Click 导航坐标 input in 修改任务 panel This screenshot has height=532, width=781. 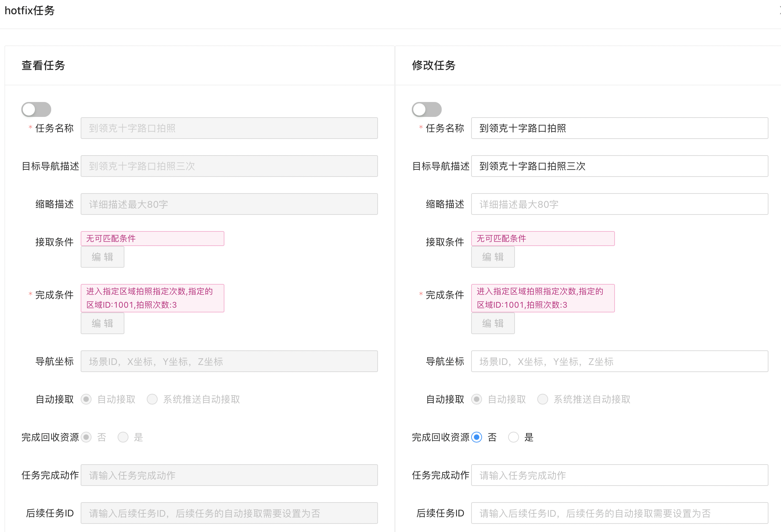coord(619,361)
